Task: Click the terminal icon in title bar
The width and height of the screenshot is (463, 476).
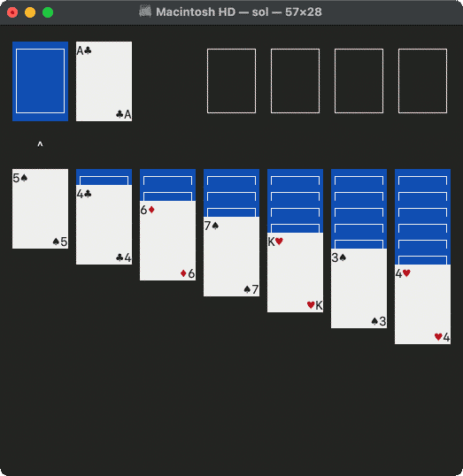Action: pos(145,12)
